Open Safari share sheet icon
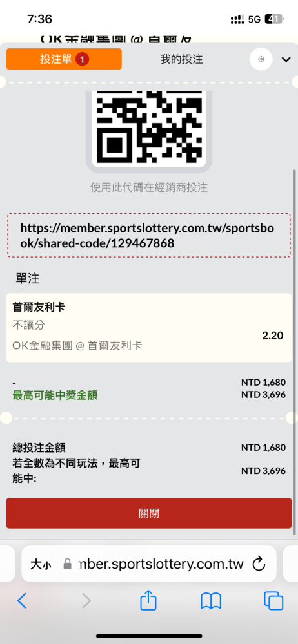This screenshot has height=644, width=298. (x=148, y=601)
